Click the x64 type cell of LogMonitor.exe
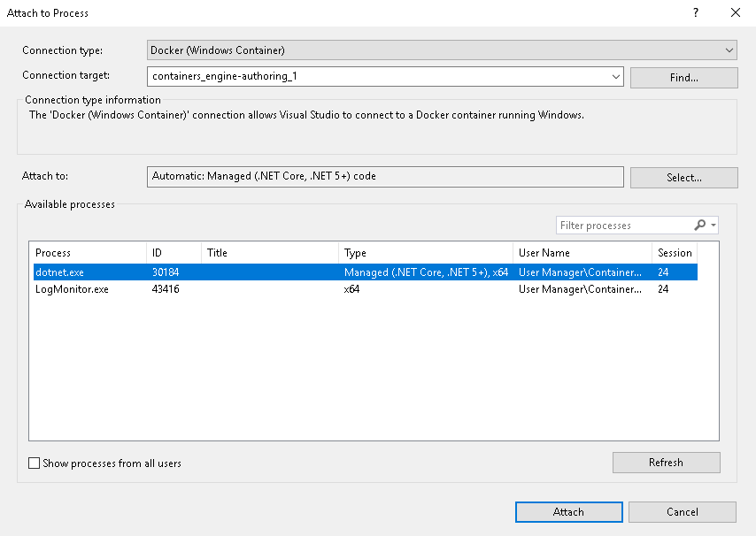 tap(351, 289)
